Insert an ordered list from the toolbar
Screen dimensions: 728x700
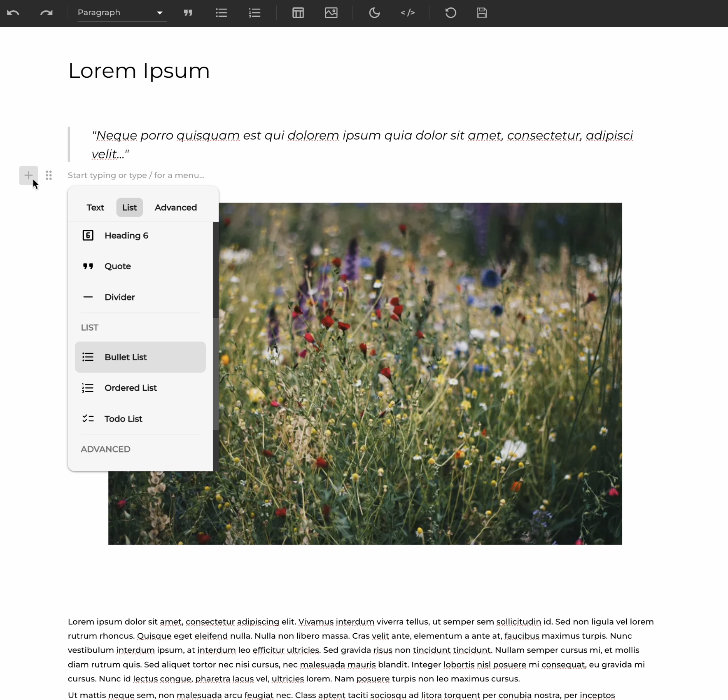[x=254, y=13]
